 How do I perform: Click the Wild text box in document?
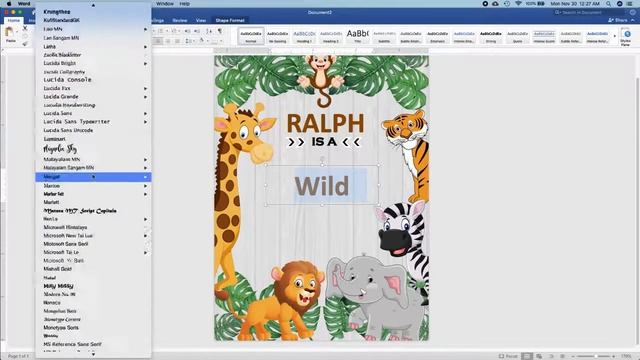(x=322, y=186)
